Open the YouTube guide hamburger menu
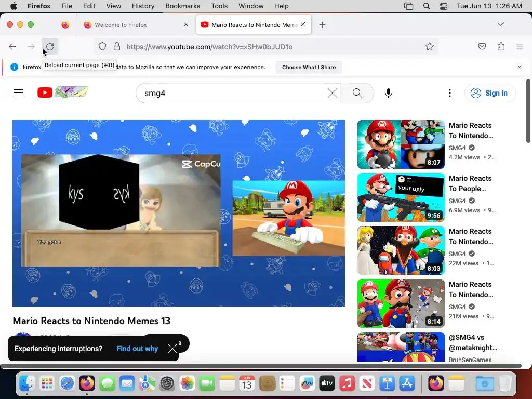This screenshot has width=532, height=399. coord(19,92)
